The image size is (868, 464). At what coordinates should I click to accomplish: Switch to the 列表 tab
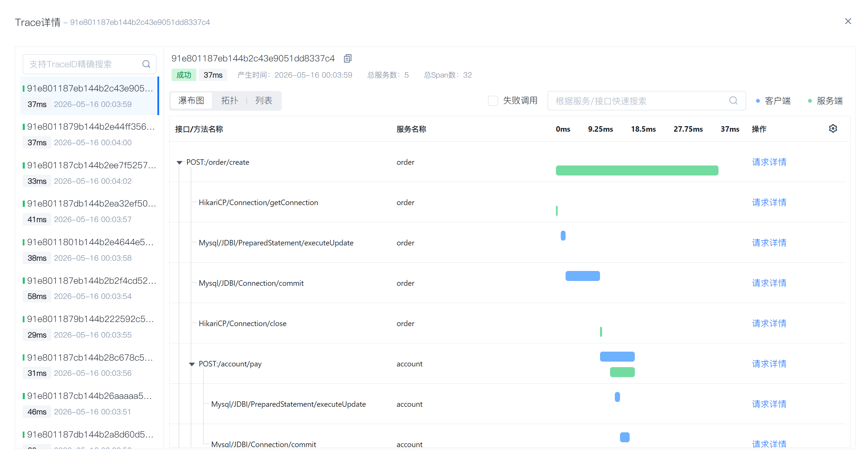click(x=264, y=101)
